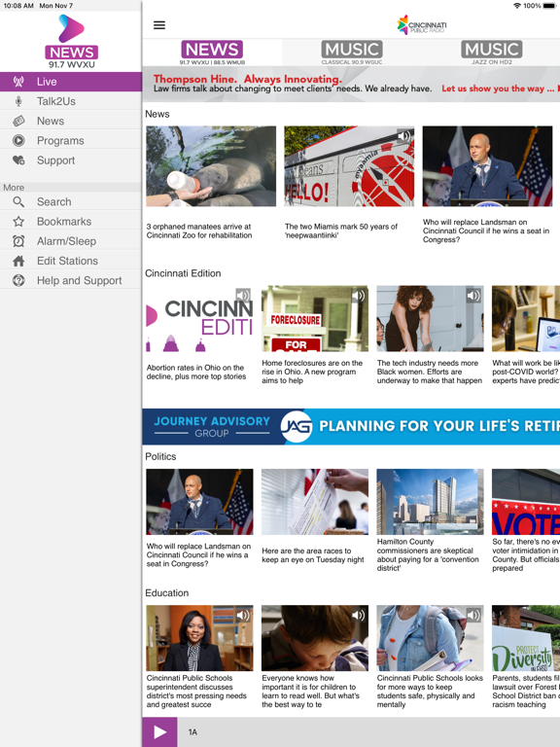Open Talk2Us menu item
This screenshot has height=747, width=560.
tap(70, 101)
